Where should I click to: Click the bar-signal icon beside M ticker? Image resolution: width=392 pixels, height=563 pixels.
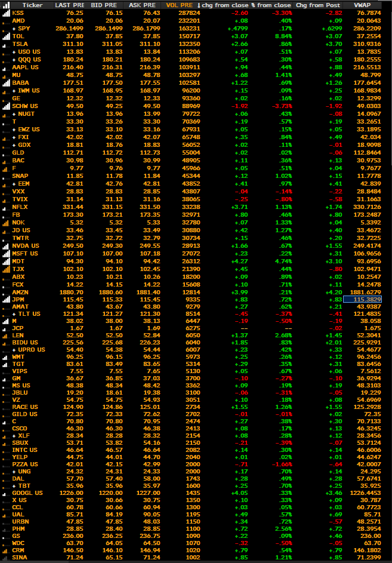[6, 321]
